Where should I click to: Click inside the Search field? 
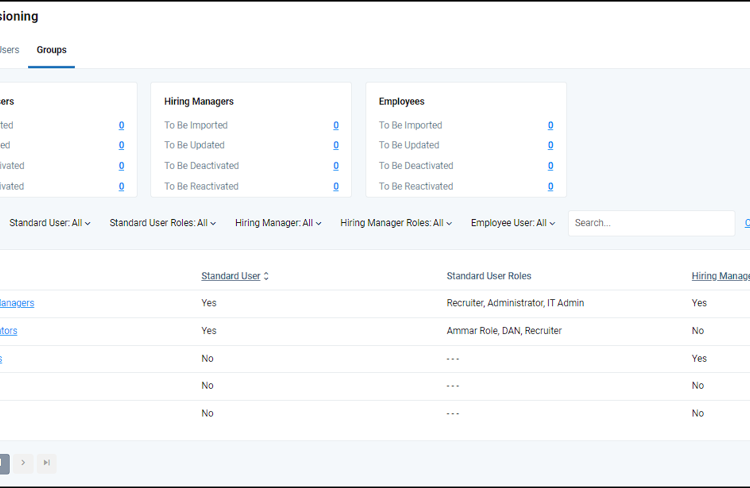coord(650,223)
